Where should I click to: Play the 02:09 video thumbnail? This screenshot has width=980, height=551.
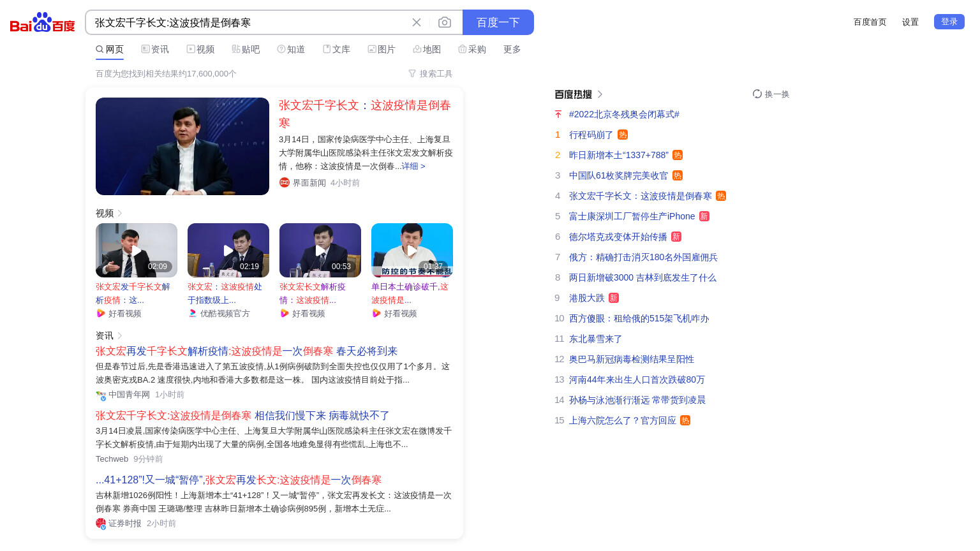[x=137, y=250]
